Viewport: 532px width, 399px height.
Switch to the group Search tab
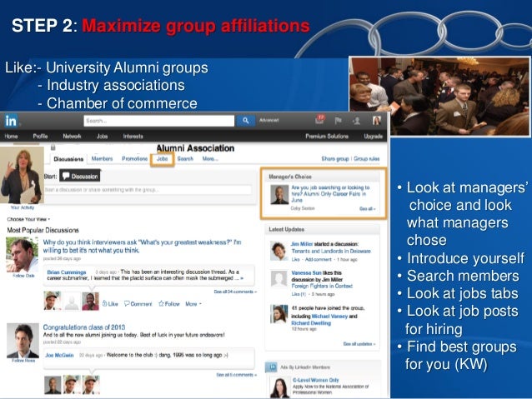pos(185,158)
